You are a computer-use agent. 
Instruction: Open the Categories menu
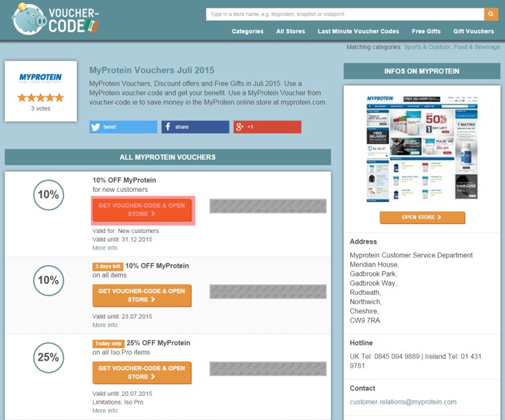click(247, 31)
